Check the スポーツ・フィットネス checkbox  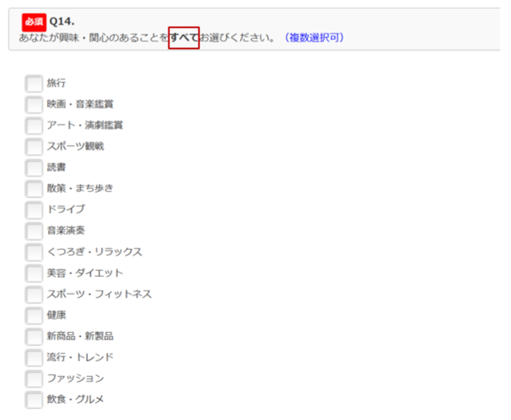pyautogui.click(x=33, y=295)
